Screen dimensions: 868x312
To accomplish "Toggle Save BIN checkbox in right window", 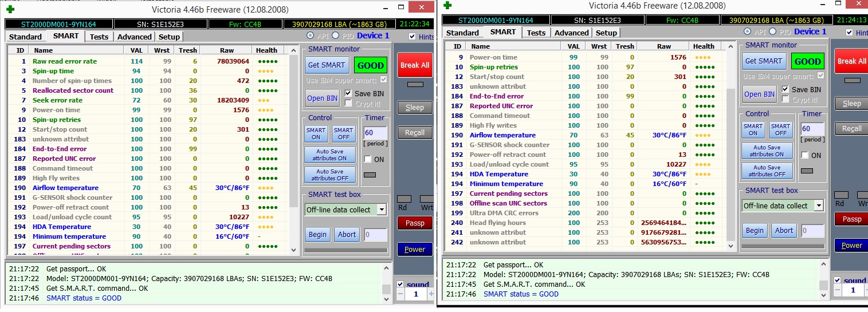I will pyautogui.click(x=785, y=89).
